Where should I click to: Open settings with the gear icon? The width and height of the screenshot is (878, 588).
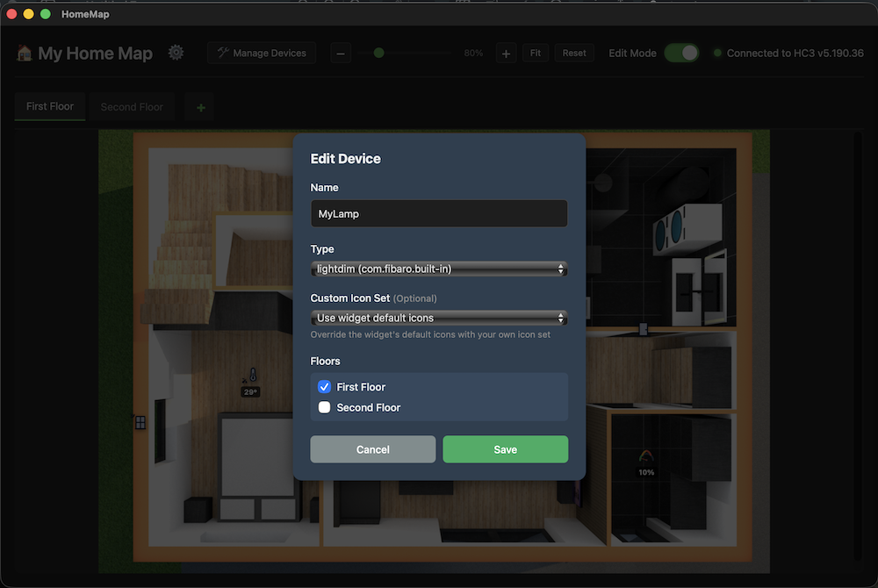[176, 53]
